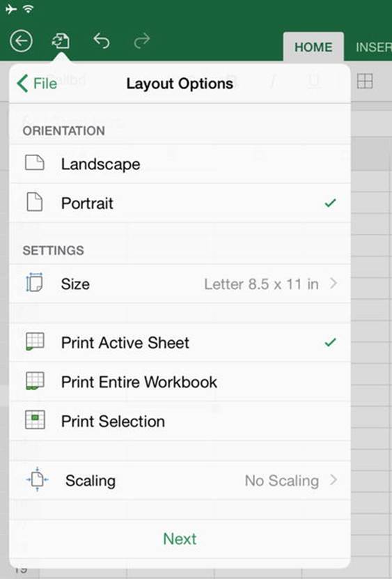Expand the No Scaling option chevron
Screen dimensions: 392x579
tap(334, 479)
